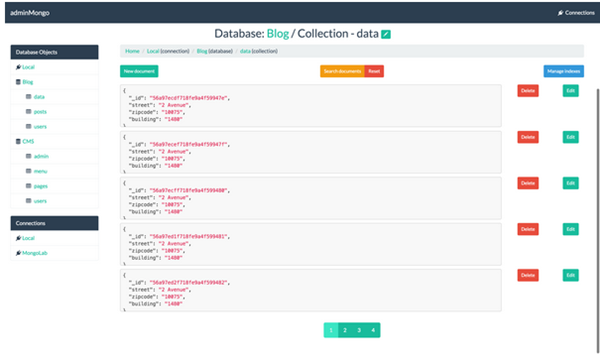The image size is (600, 360).
Task: Open the posts collection in sidebar
Action: [x=40, y=112]
